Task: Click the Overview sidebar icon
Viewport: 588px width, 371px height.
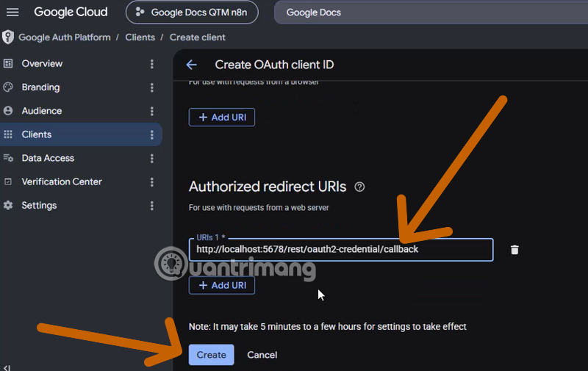Action: point(8,64)
